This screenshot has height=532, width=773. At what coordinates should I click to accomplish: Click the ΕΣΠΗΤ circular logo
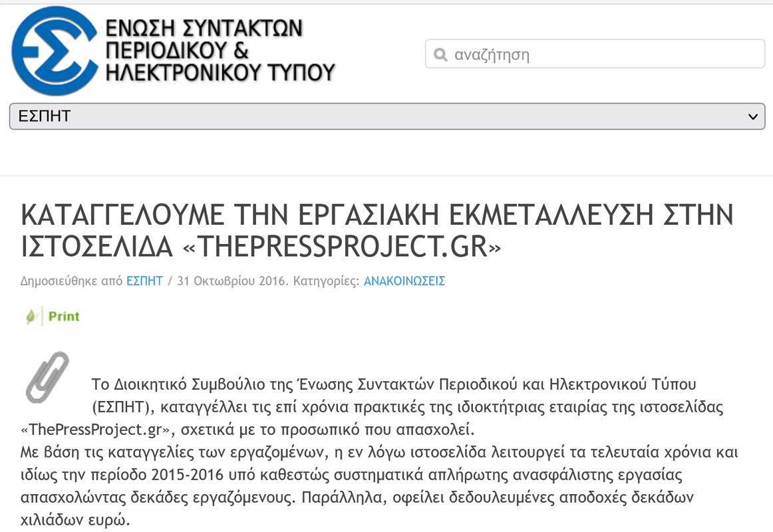pos(55,51)
